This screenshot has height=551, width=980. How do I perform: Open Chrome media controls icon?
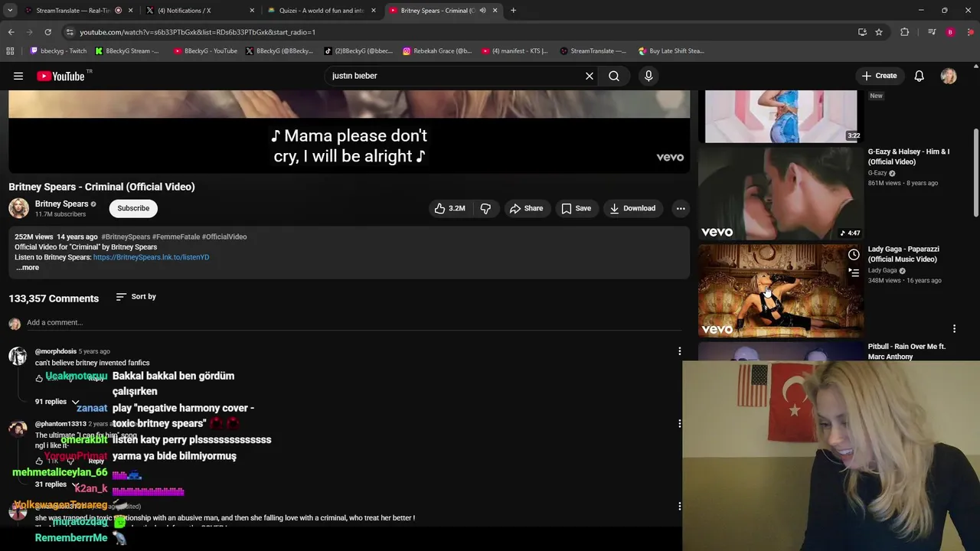932,32
